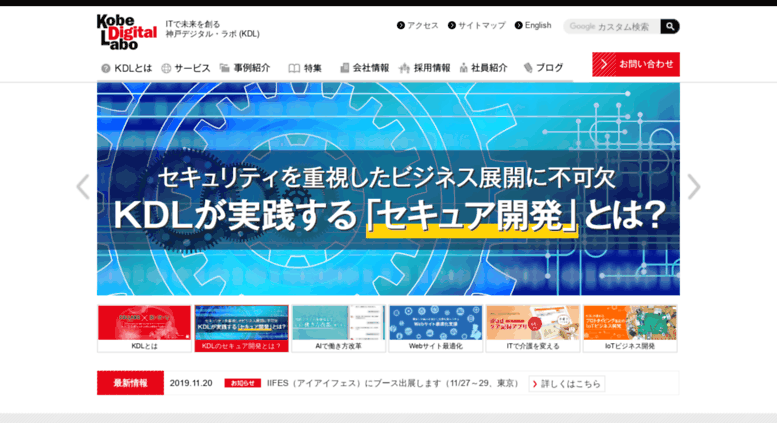Screen dimensions: 777x423
Task: Click the Kobe Digital Labo logo
Action: (127, 32)
